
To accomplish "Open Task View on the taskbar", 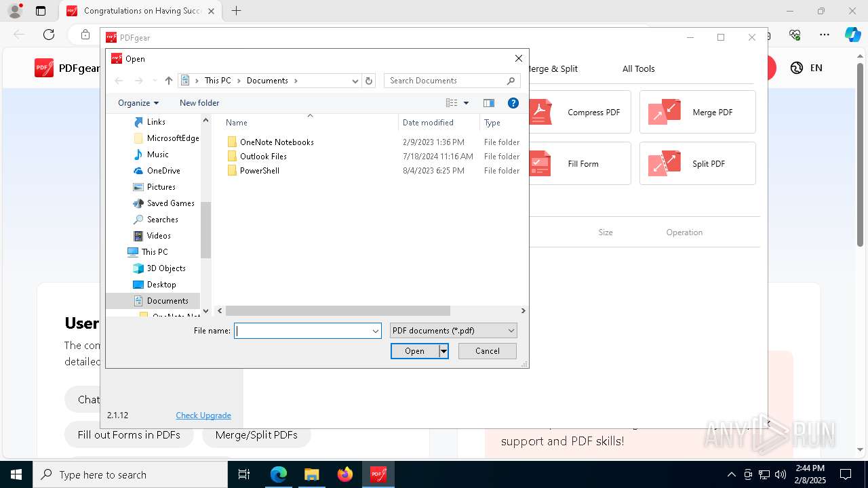I will pyautogui.click(x=245, y=474).
